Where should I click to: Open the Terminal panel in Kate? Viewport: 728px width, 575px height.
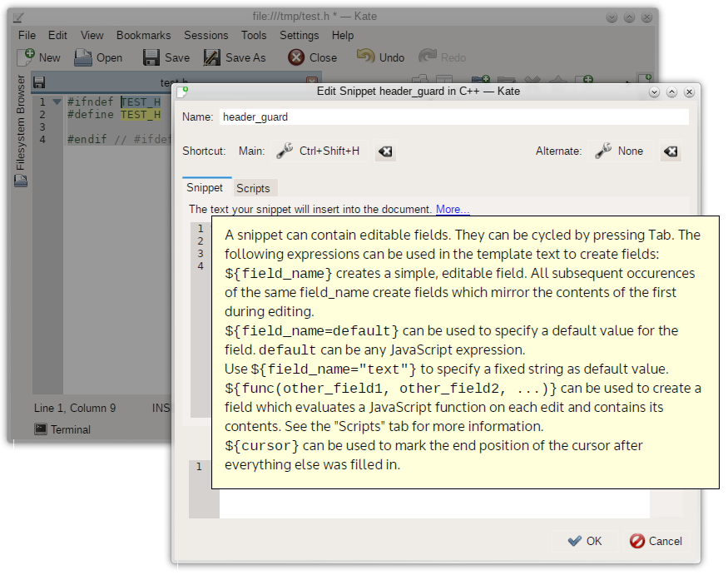[62, 429]
